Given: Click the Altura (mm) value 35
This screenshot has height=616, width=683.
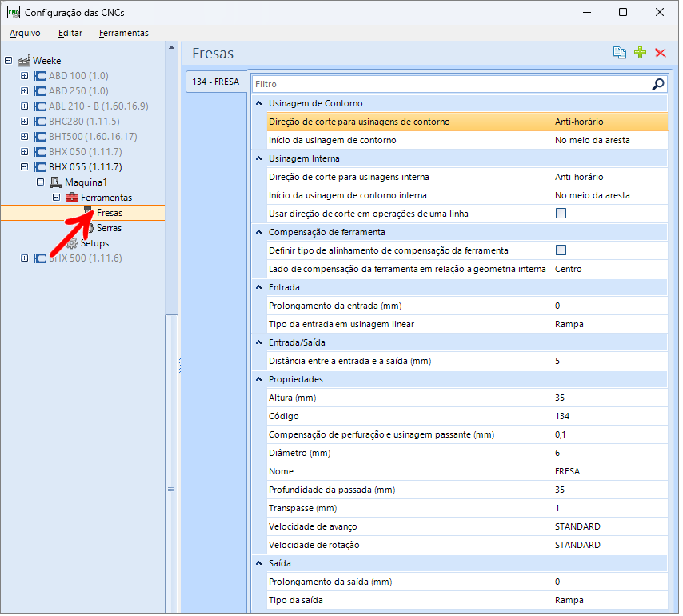Looking at the screenshot, I should point(609,398).
